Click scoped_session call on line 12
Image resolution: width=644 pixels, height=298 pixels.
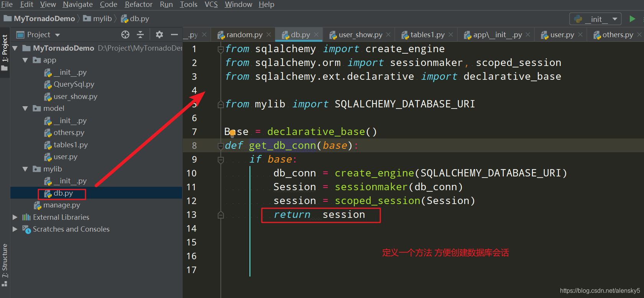coord(378,201)
